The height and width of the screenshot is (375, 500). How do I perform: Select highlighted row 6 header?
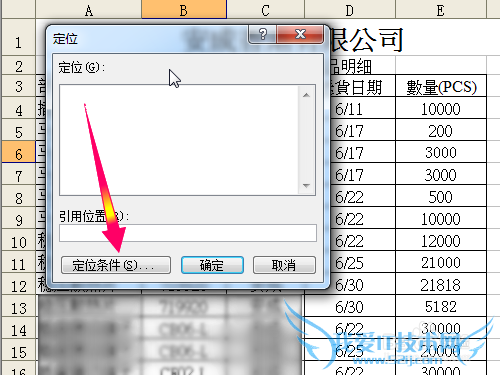[19, 152]
